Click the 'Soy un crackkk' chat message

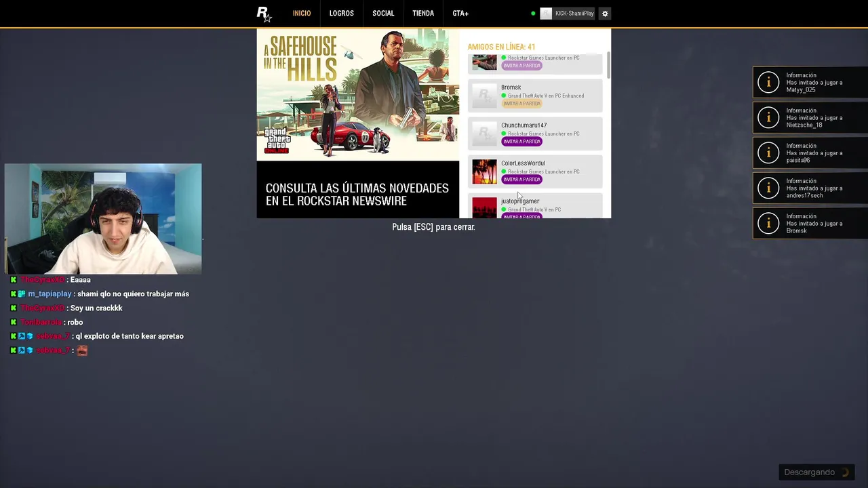96,308
